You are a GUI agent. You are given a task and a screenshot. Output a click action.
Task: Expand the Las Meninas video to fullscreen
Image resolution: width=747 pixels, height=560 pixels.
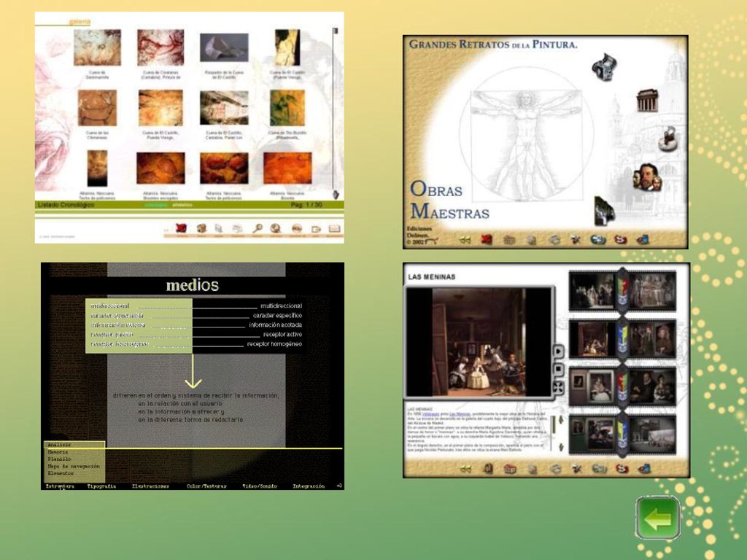pyautogui.click(x=558, y=388)
